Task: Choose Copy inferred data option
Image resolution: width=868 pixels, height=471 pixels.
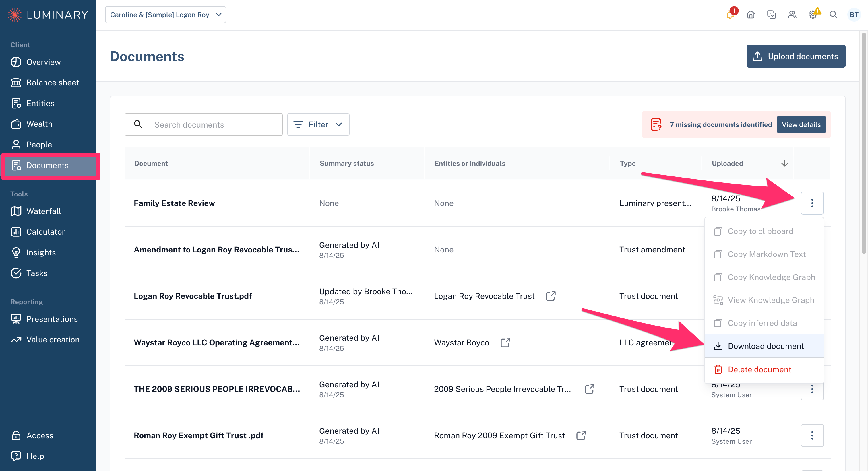Action: point(764,323)
